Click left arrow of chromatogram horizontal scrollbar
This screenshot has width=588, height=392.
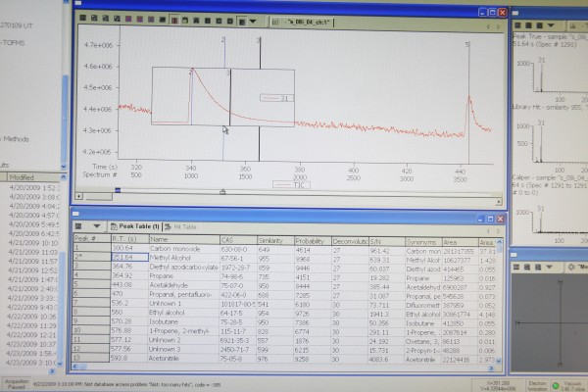pos(78,196)
